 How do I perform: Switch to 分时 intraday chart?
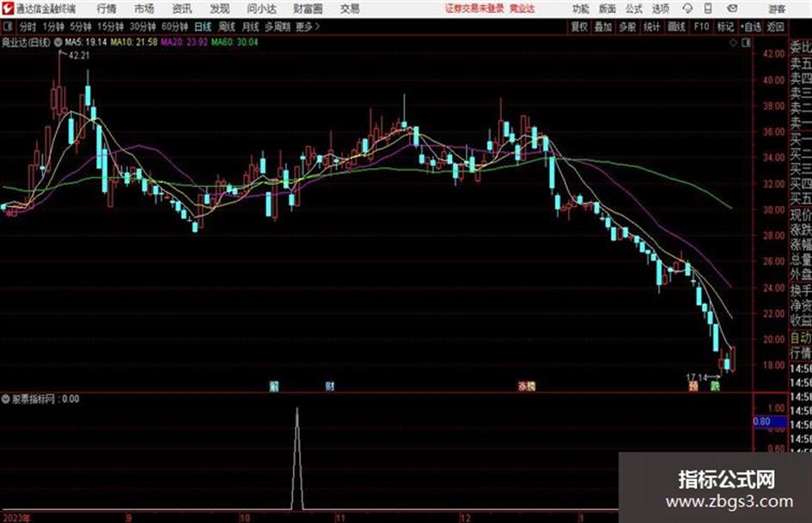click(x=28, y=27)
